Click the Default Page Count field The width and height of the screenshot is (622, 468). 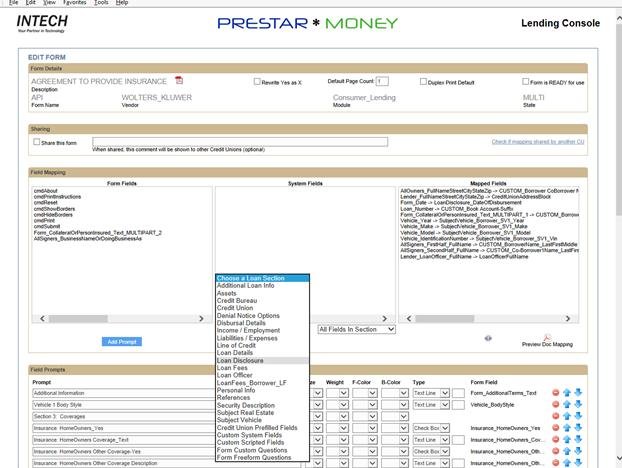click(x=382, y=81)
